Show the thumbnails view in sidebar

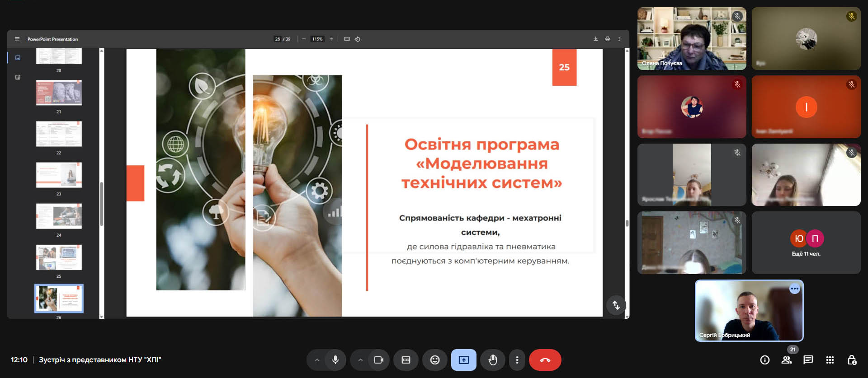click(x=18, y=58)
